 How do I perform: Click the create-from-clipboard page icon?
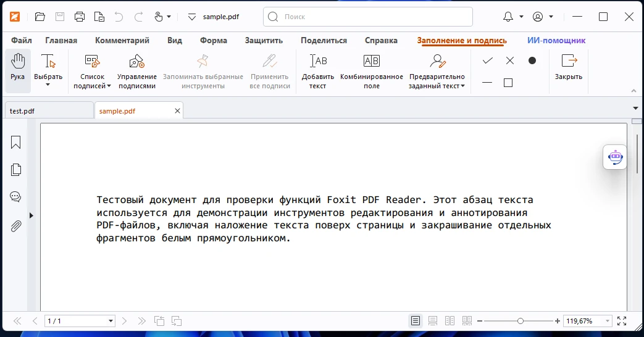coord(99,17)
